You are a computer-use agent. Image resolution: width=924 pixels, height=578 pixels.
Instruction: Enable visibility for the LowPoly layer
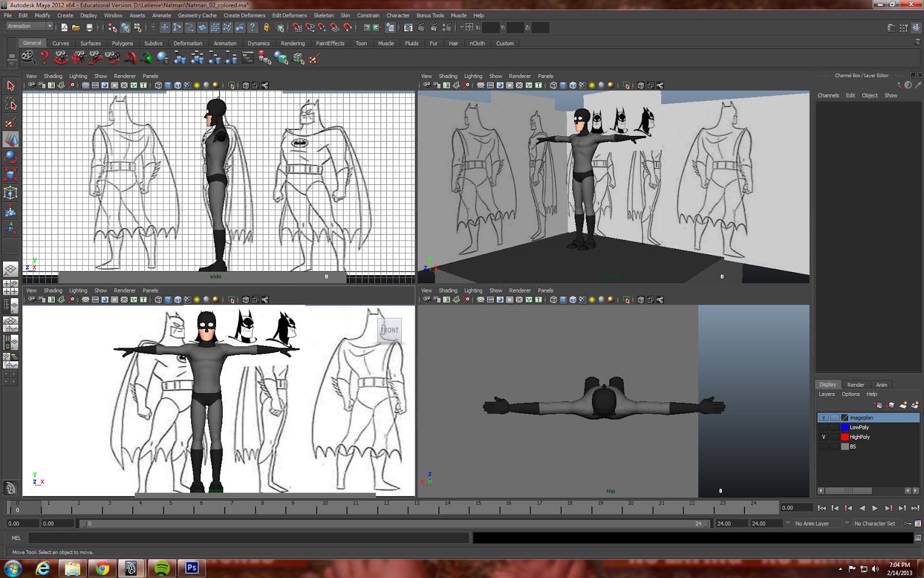(824, 427)
